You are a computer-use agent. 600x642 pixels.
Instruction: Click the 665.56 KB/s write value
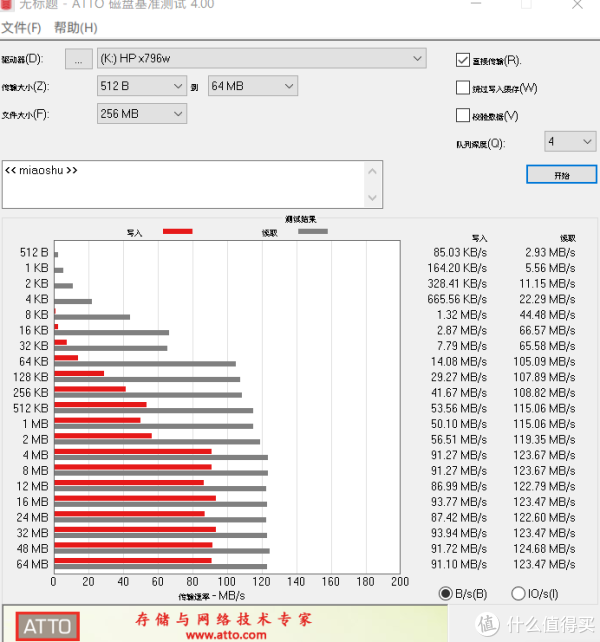click(x=457, y=299)
